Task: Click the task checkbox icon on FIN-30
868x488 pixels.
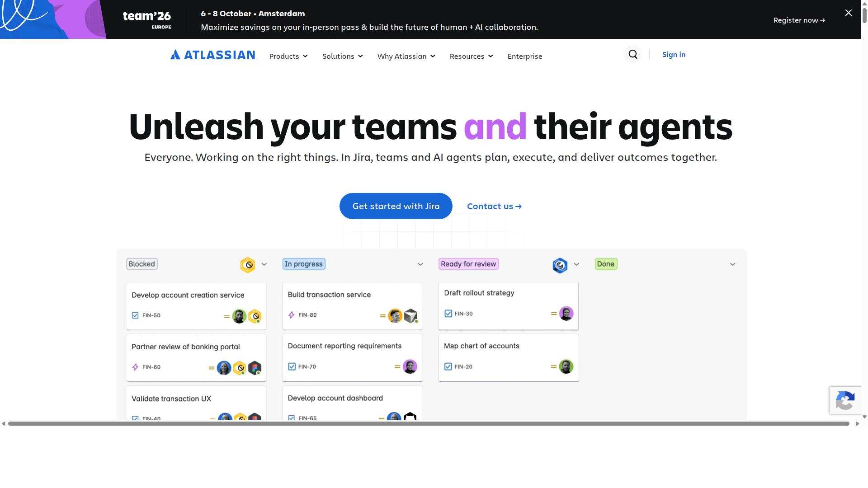Action: click(448, 314)
